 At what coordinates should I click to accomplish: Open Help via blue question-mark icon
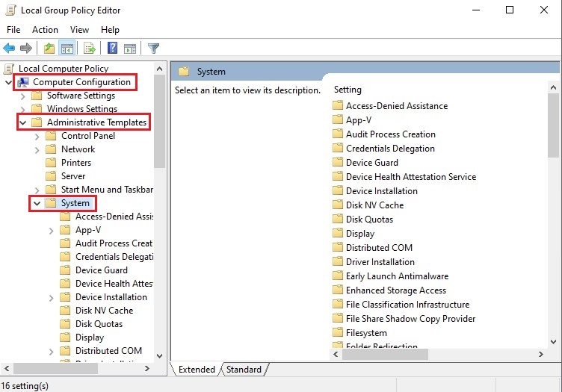(x=113, y=48)
